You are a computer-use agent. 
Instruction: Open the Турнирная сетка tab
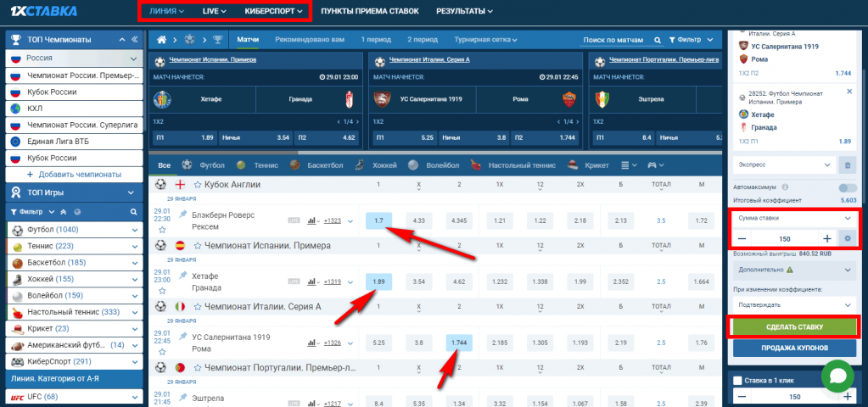(485, 40)
